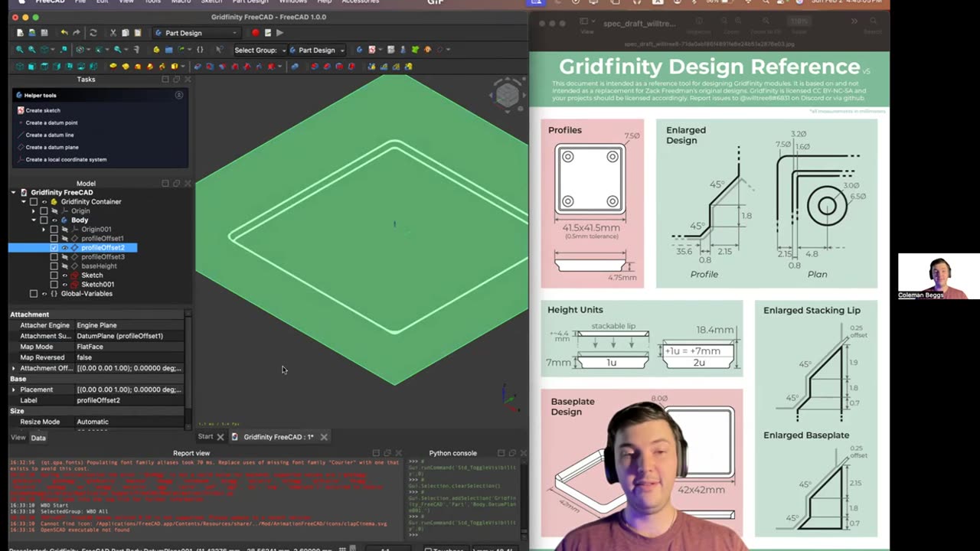Click the Helper tools collapse icon
Image resolution: width=980 pixels, height=551 pixels.
[x=179, y=95]
